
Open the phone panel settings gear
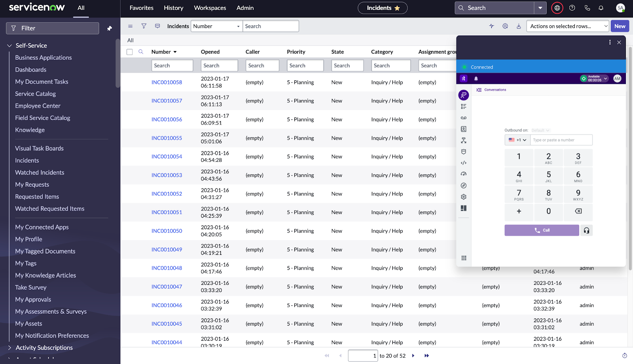pyautogui.click(x=464, y=197)
